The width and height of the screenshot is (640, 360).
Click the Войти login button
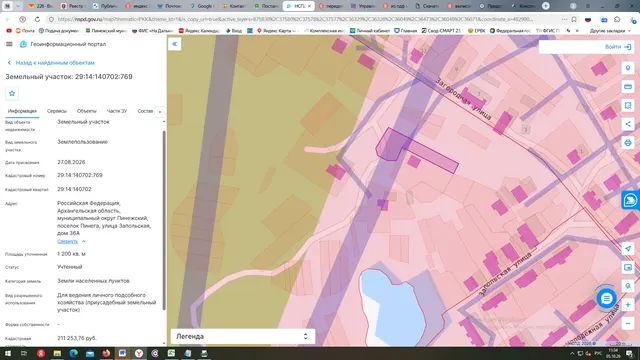618,47
